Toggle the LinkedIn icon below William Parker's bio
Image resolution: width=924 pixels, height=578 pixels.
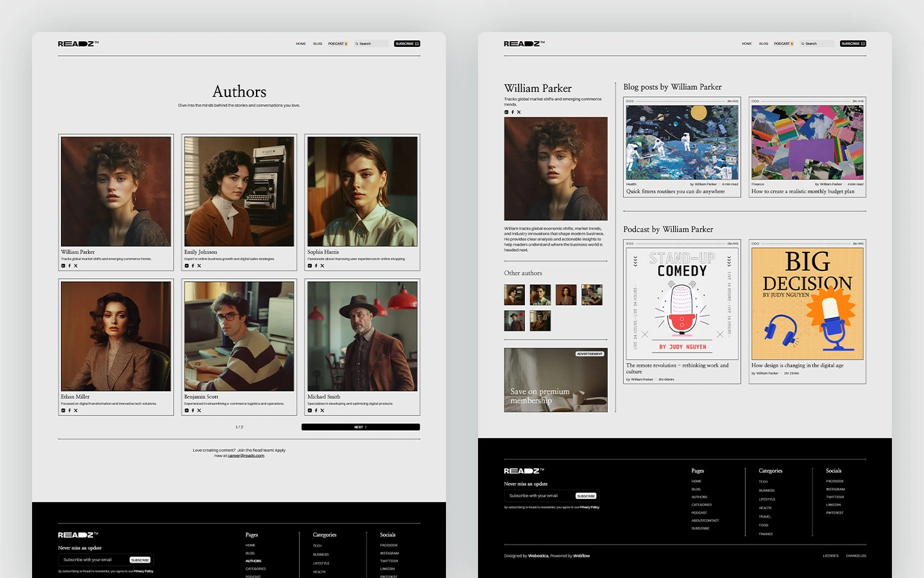(506, 112)
